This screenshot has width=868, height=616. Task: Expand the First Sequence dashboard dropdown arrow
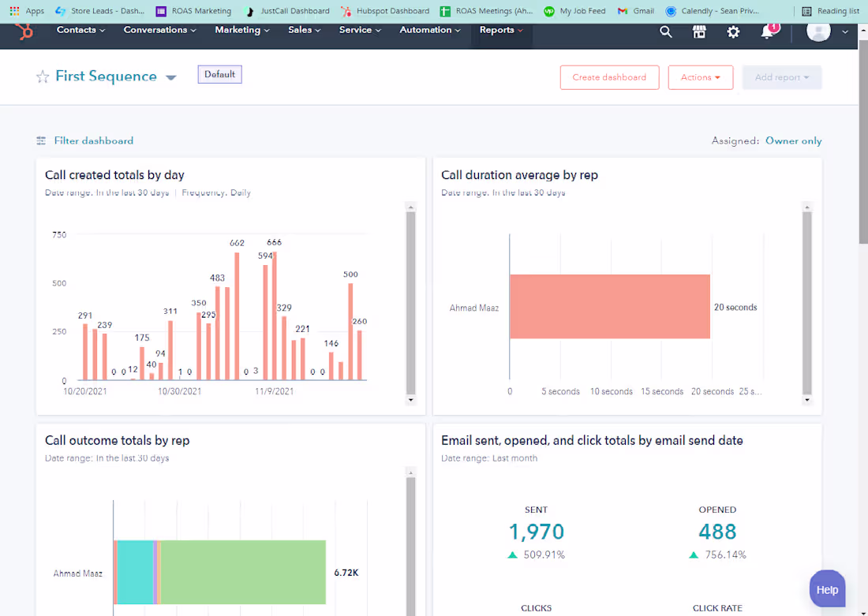coord(171,77)
